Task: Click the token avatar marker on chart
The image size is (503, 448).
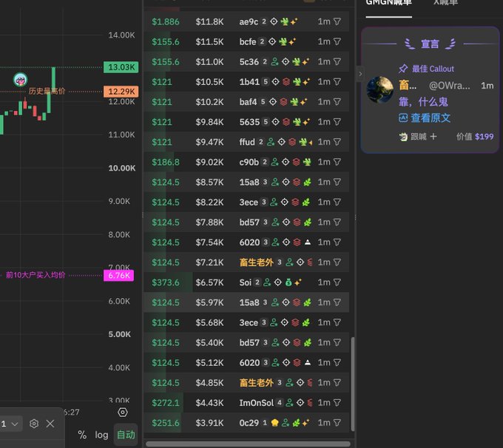Action: [21, 80]
